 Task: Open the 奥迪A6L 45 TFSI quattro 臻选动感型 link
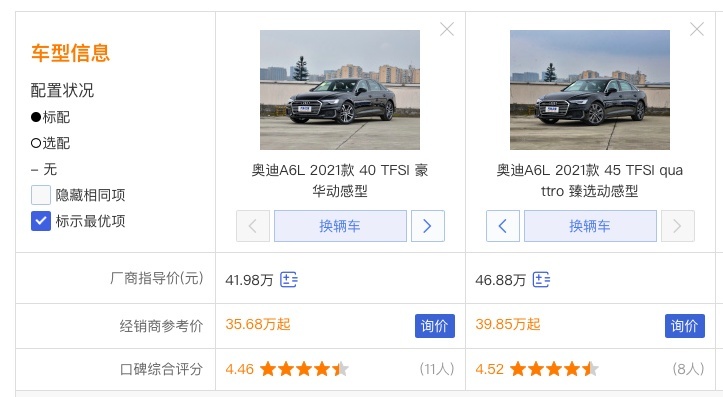[590, 180]
